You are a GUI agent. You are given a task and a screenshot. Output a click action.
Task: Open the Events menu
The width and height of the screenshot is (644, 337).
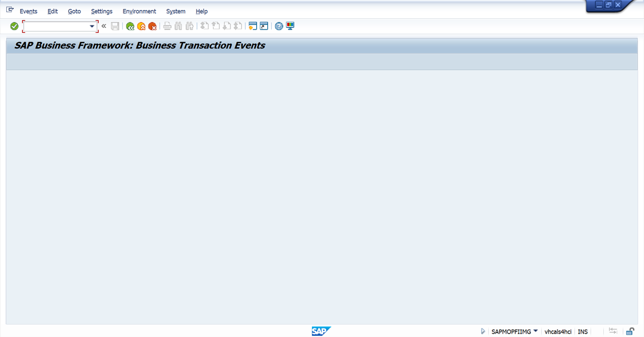(x=28, y=11)
